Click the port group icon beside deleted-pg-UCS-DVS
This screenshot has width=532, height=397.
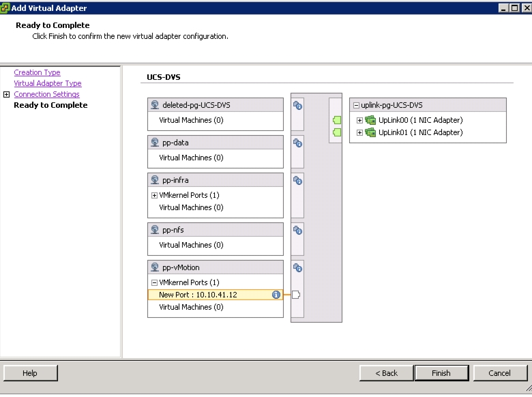(297, 106)
